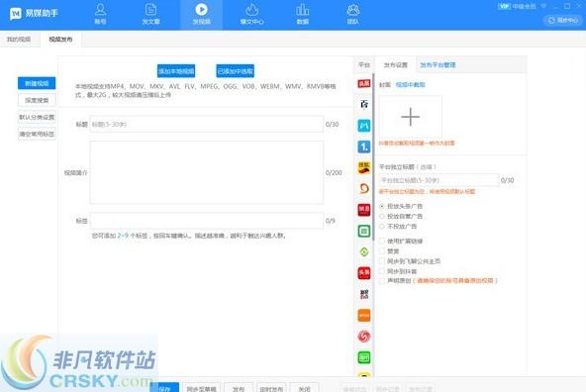
Task: Open the 爆文中心 flame icon
Action: coord(251,14)
